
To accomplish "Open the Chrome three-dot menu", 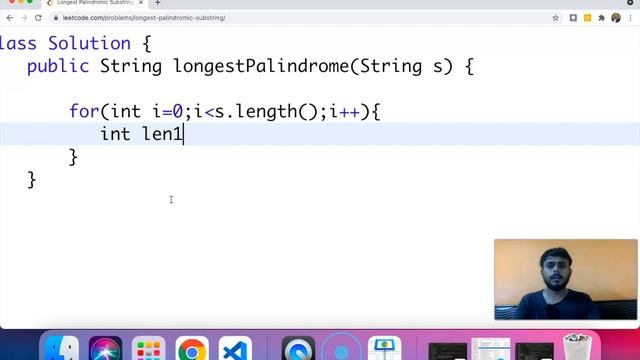I will tap(631, 18).
